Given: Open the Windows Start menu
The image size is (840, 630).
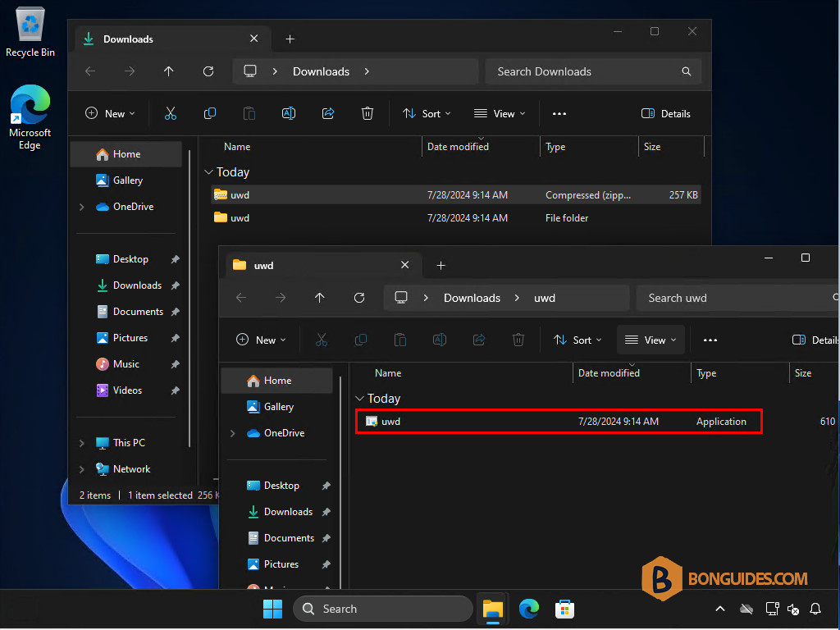Looking at the screenshot, I should 272,609.
